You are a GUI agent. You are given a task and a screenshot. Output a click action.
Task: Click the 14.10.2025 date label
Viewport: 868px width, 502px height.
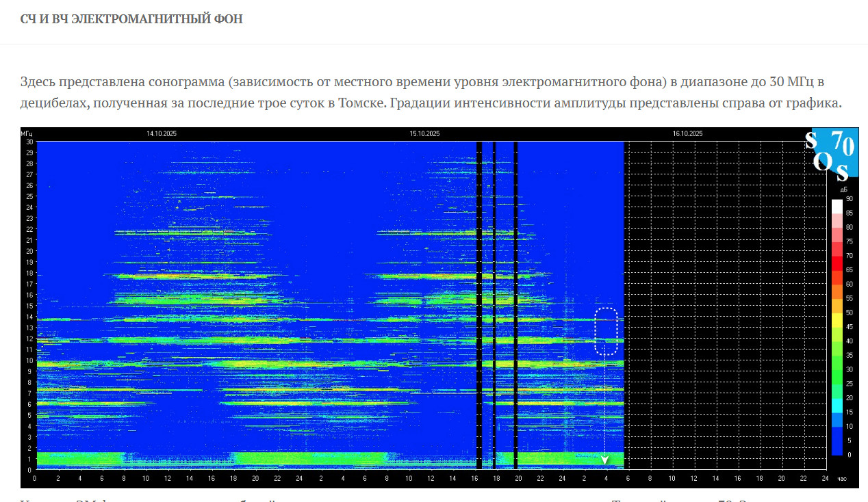pos(162,134)
